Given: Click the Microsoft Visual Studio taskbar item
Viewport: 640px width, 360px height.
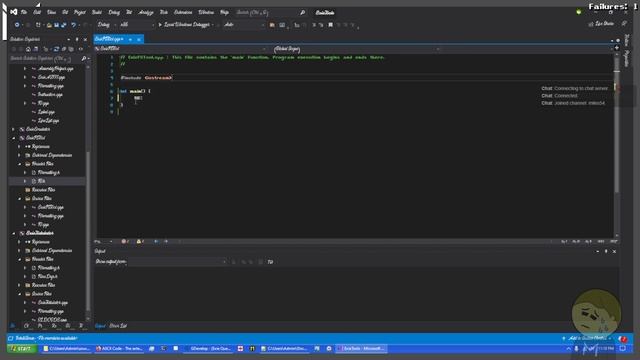Looking at the screenshot, I should [x=361, y=349].
